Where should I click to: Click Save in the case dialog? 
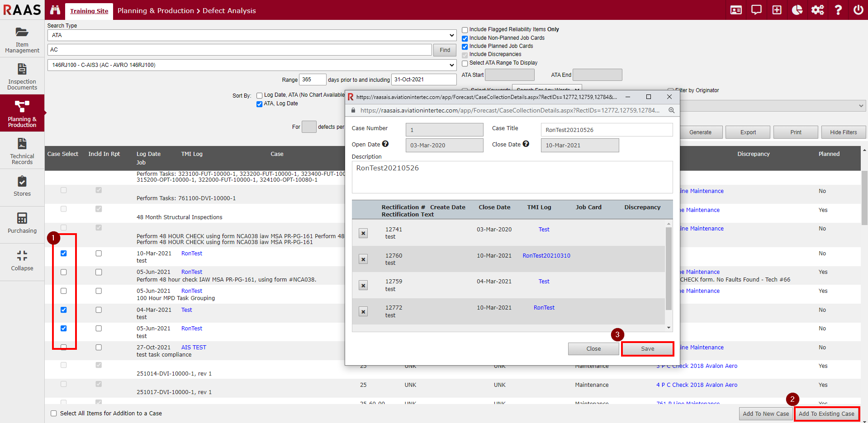[x=647, y=349]
